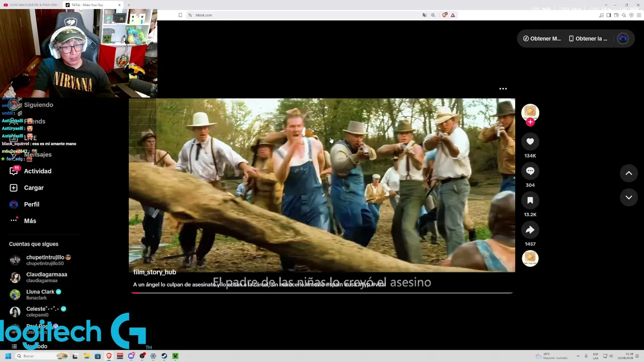This screenshot has height=362, width=644.
Task: Click the zoom magnifier in the address bar
Action: pos(433,15)
